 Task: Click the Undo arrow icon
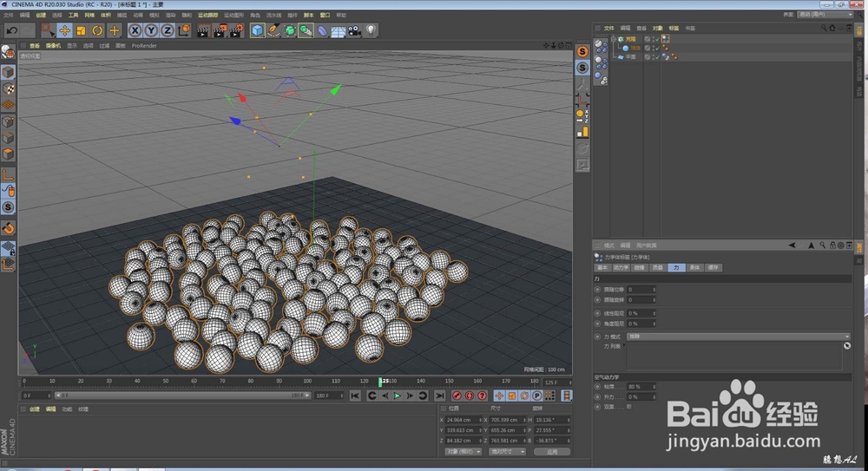(11, 30)
